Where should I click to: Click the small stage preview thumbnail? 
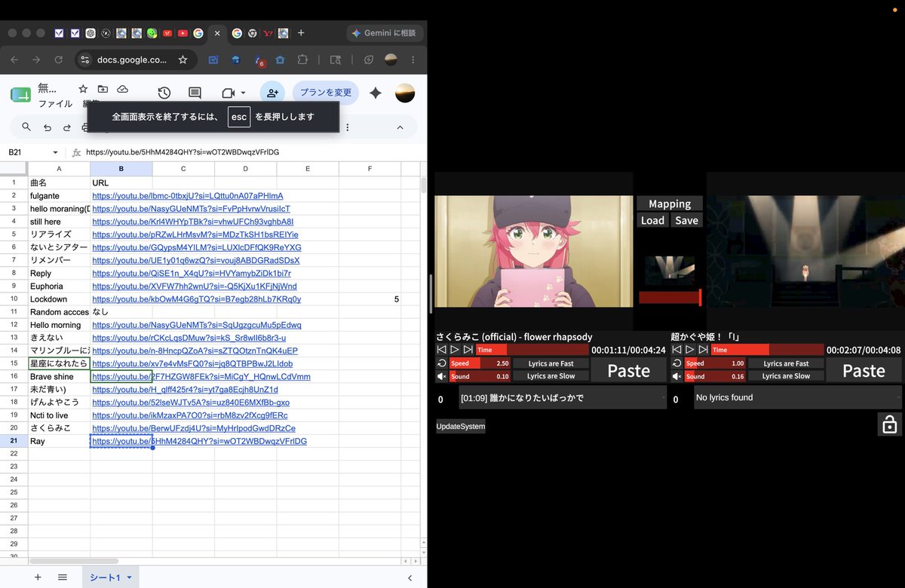pyautogui.click(x=670, y=271)
